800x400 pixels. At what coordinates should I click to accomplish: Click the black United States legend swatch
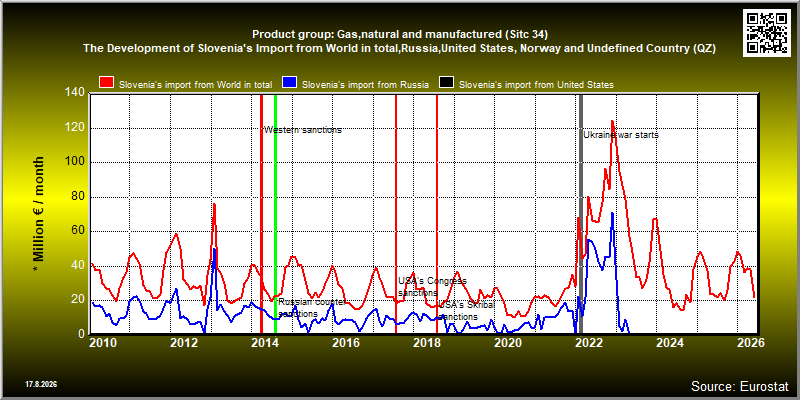447,84
